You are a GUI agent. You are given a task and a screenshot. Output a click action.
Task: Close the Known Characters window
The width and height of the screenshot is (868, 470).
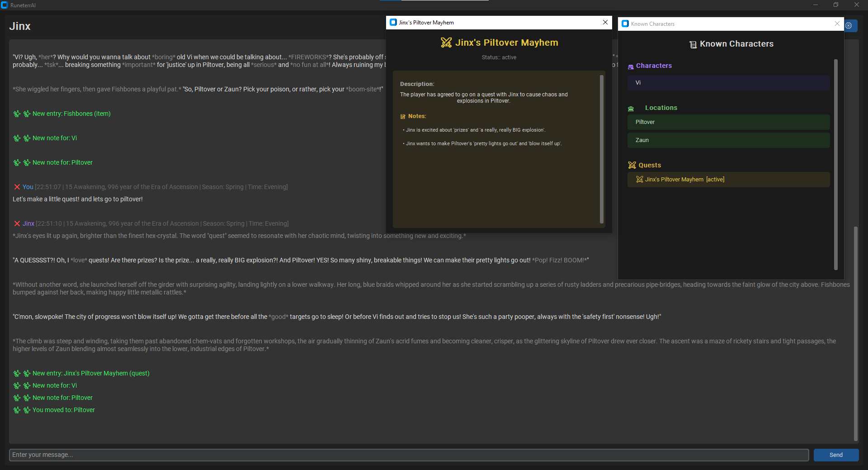837,24
